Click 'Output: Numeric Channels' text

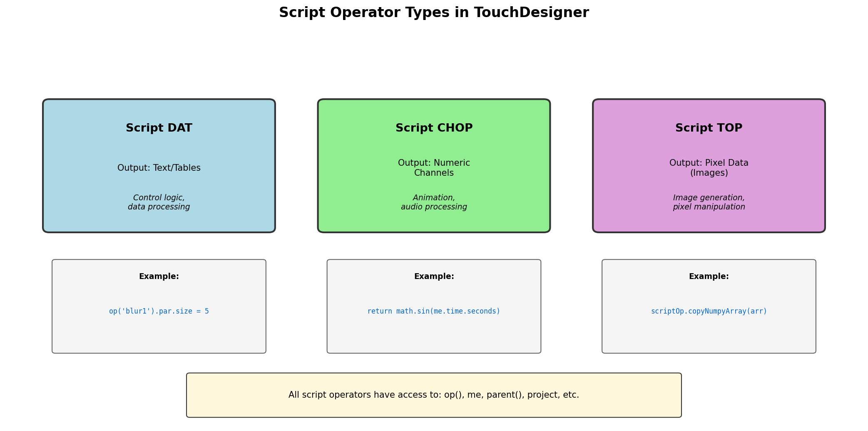tap(434, 168)
